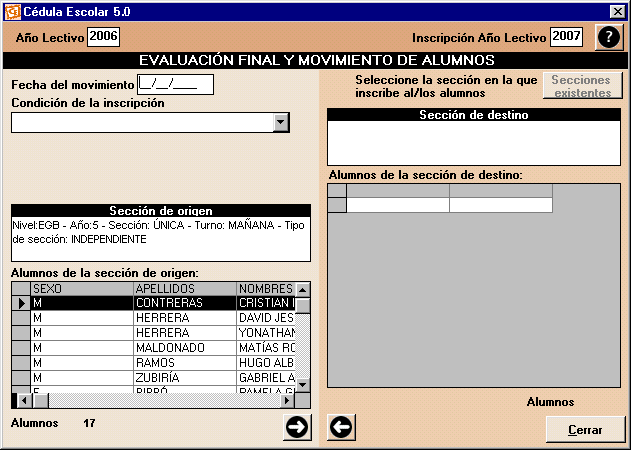Select the RAMOS surname cell
The width and height of the screenshot is (631, 450).
(185, 363)
